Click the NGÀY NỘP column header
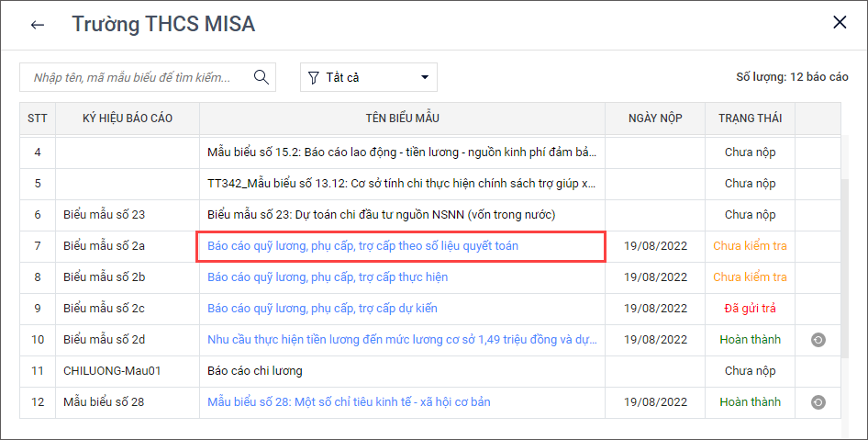The width and height of the screenshot is (868, 440). pyautogui.click(x=655, y=118)
